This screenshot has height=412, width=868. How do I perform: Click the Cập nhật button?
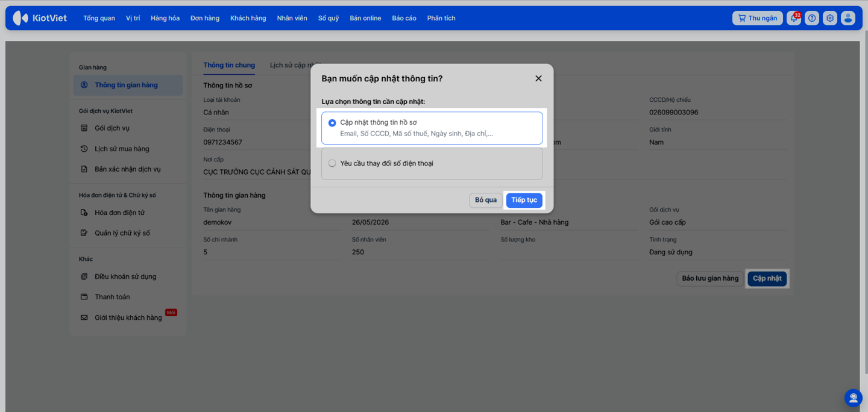[x=767, y=278]
